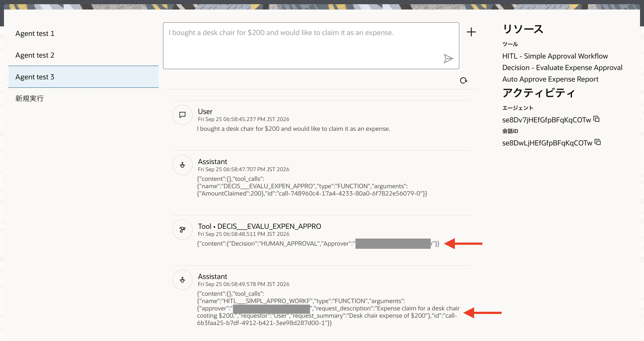
Task: Click the Assistant avatar icon at 06:58:49
Action: click(182, 280)
